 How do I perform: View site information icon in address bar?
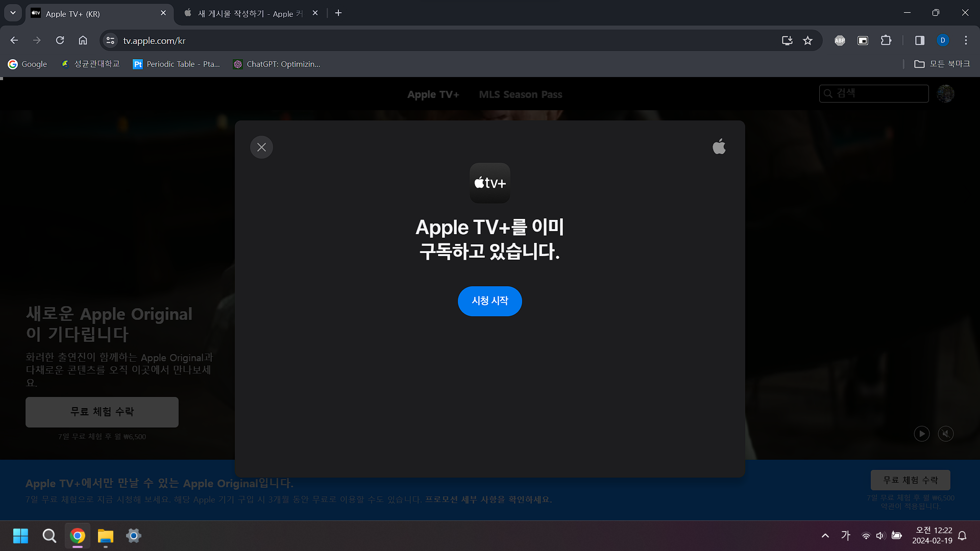110,40
